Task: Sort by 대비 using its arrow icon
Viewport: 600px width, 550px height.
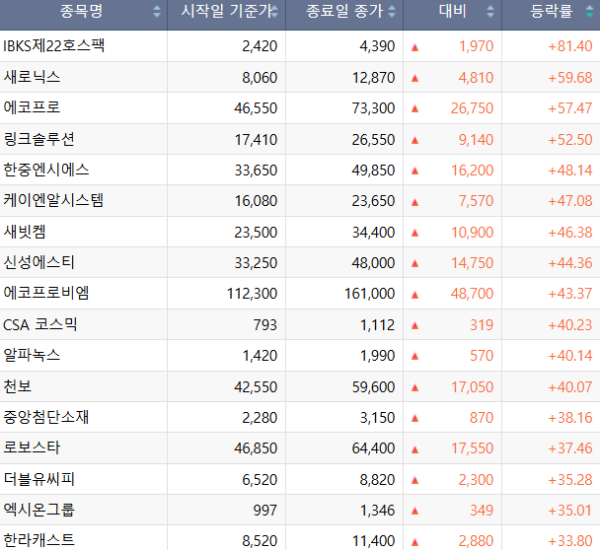Action: (x=489, y=13)
